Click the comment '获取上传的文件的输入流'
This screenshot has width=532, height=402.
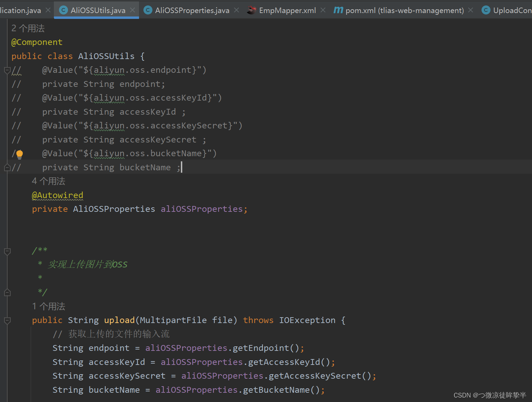[119, 334]
